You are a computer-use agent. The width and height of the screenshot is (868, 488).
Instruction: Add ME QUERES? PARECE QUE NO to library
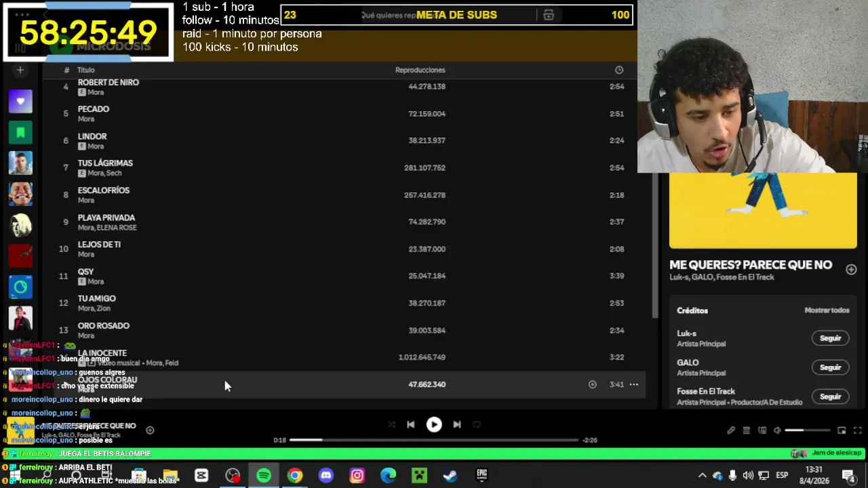pos(851,270)
